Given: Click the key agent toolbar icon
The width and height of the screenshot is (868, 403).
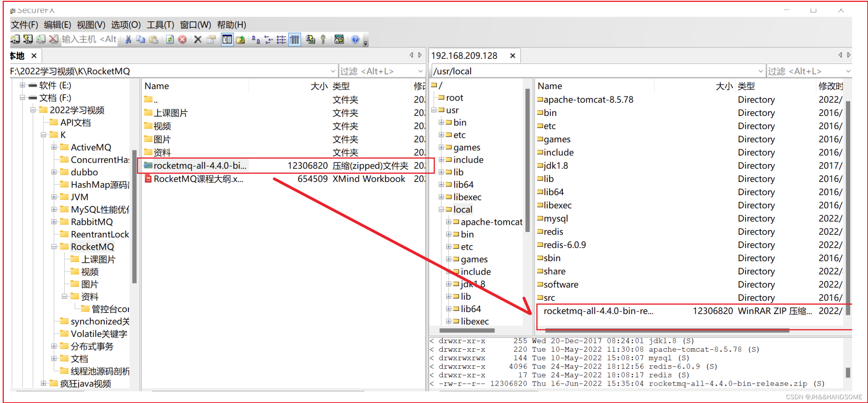Looking at the screenshot, I should coord(323,39).
